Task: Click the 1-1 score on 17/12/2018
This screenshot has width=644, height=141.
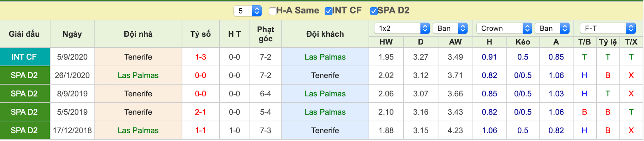Action: tap(200, 130)
